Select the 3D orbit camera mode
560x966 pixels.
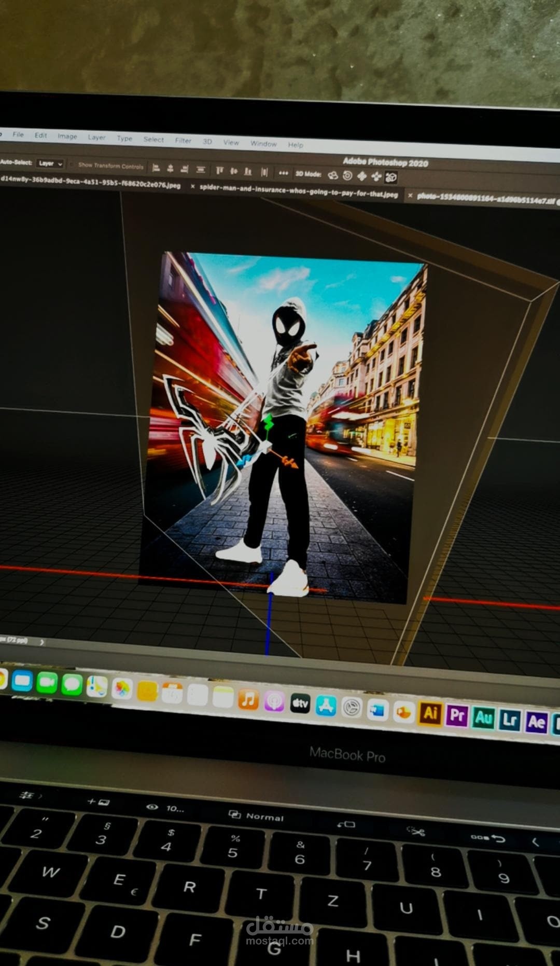(x=333, y=175)
